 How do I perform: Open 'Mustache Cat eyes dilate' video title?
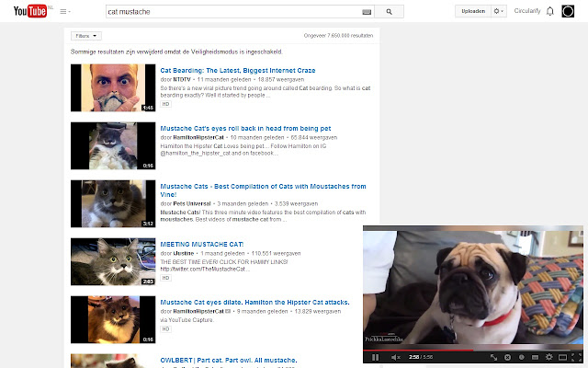tap(255, 303)
